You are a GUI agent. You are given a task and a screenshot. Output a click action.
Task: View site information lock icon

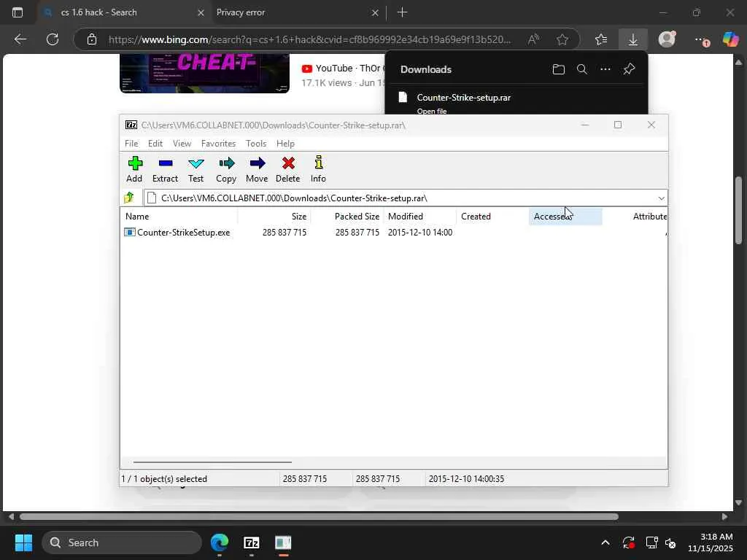92,39
